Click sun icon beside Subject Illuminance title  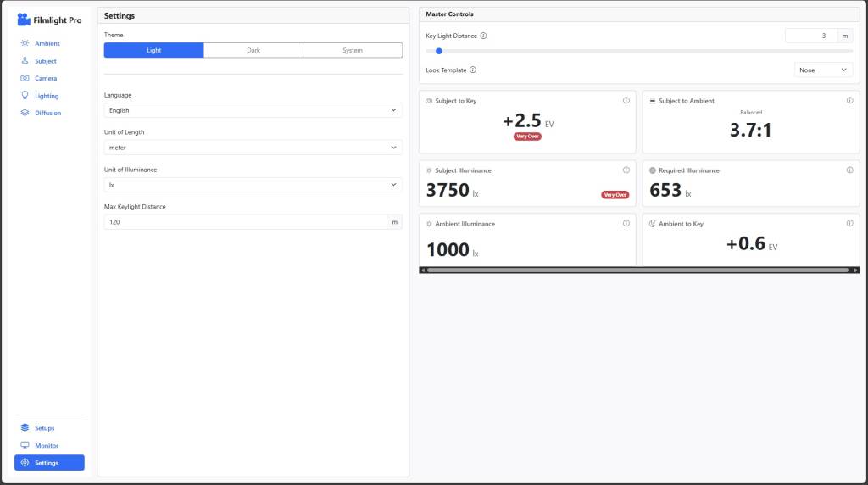point(429,170)
